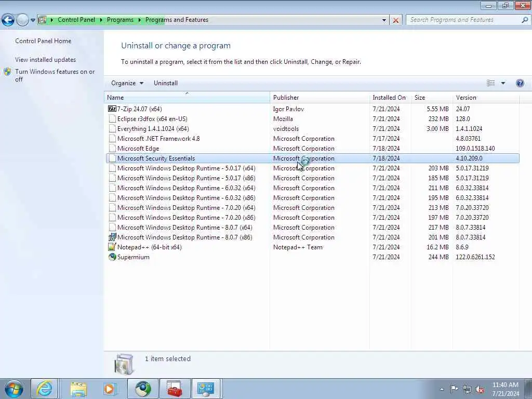Image resolution: width=532 pixels, height=399 pixels.
Task: Expand the arrow after Programs breadcrumb
Action: [x=139, y=20]
